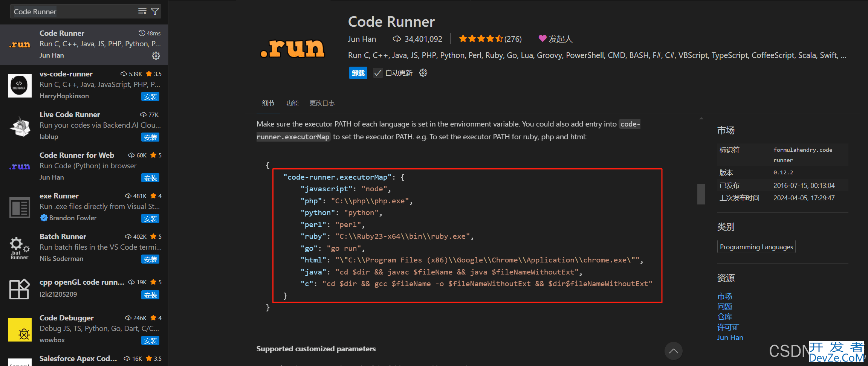Install Batch Runner extension
Screen dimensions: 868x366
pyautogui.click(x=150, y=259)
